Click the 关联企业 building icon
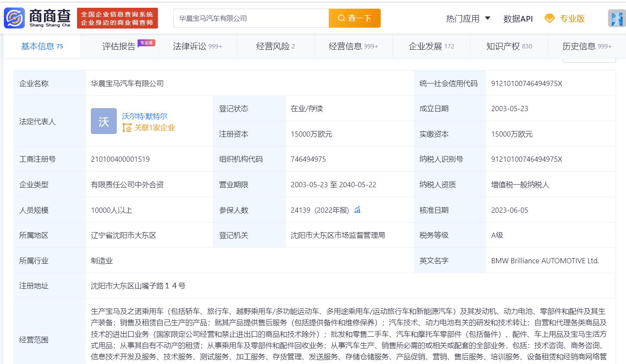The image size is (626, 364). (x=127, y=128)
